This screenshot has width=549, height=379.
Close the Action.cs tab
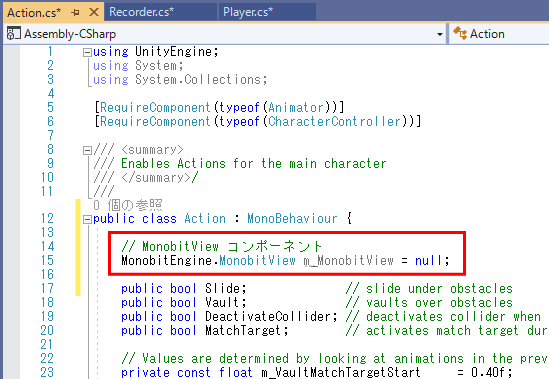[94, 13]
